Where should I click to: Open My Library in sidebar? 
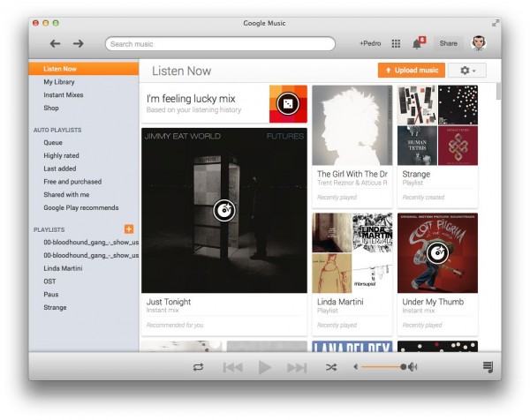tap(59, 82)
